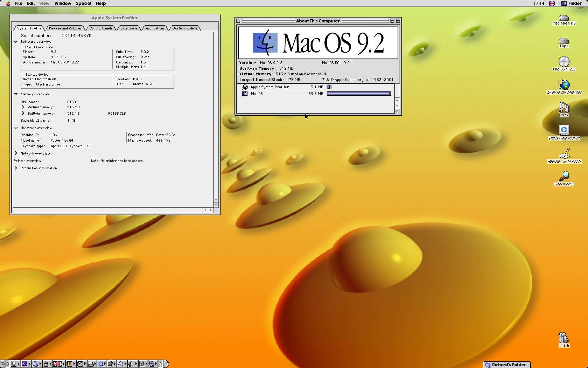
Task: Open the Finder application menu
Action: (x=571, y=4)
